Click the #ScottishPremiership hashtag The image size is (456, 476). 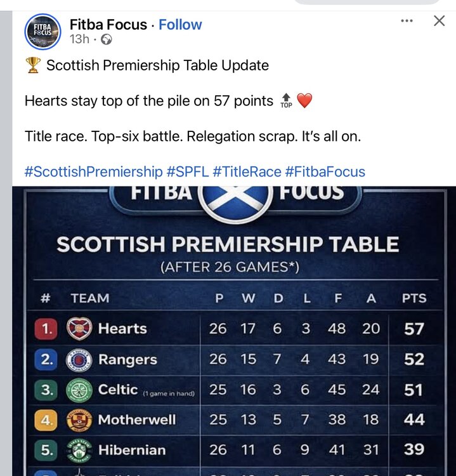click(x=93, y=171)
